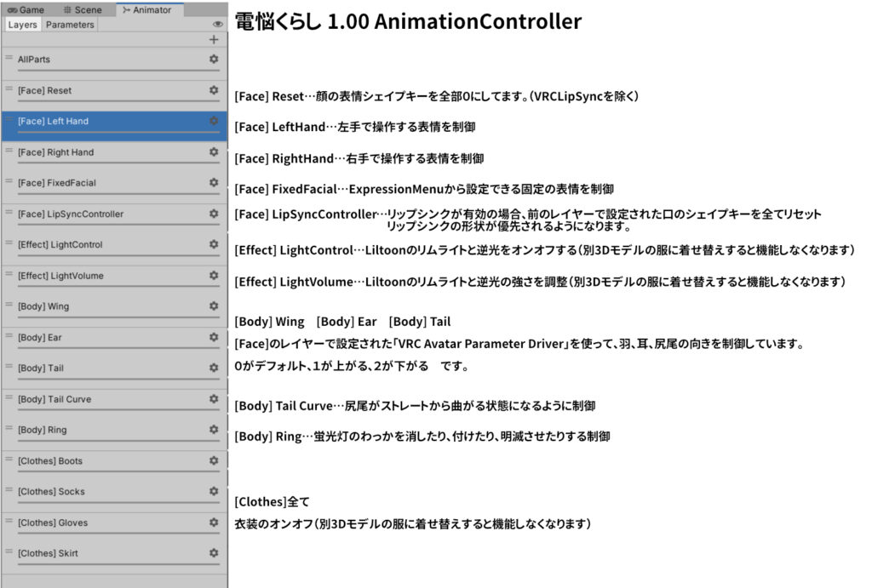This screenshot has height=588, width=872.
Task: Open gear of [Face] LipSyncController layer
Action: click(214, 214)
